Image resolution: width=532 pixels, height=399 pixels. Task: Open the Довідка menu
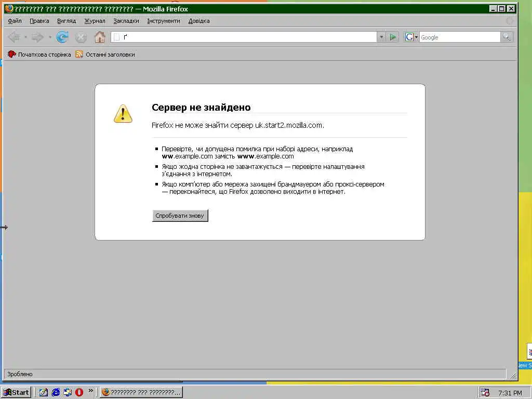click(199, 21)
